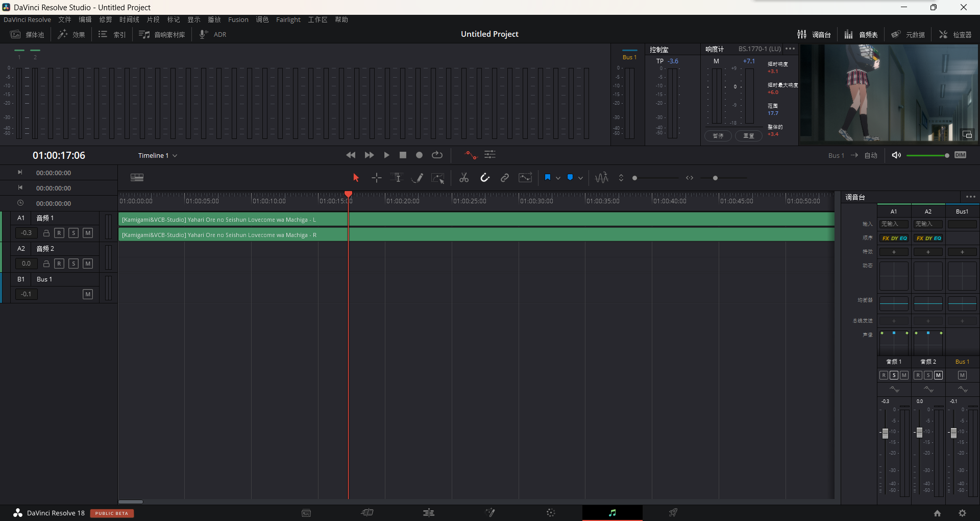Open the Fairlight menu
The width and height of the screenshot is (980, 521).
288,20
